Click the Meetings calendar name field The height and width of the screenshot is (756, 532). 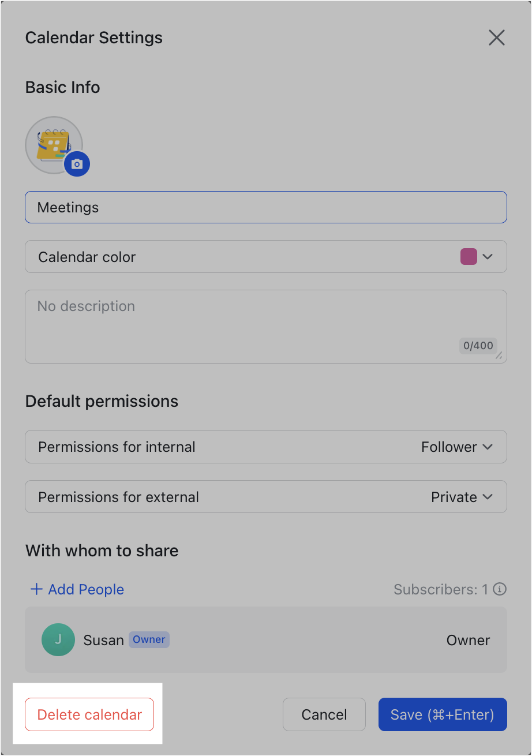[265, 207]
